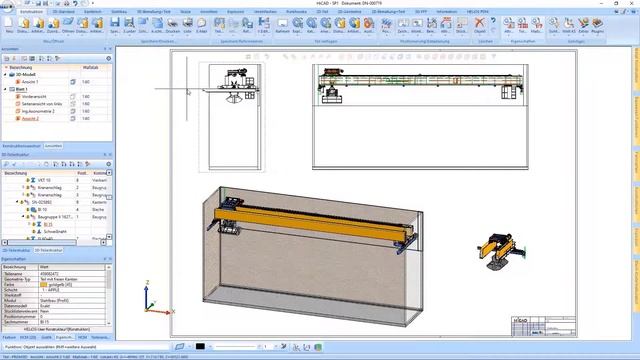Screen dimensions: 640x360
Task: Click the line width slider in bottom bar
Action: [237, 347]
